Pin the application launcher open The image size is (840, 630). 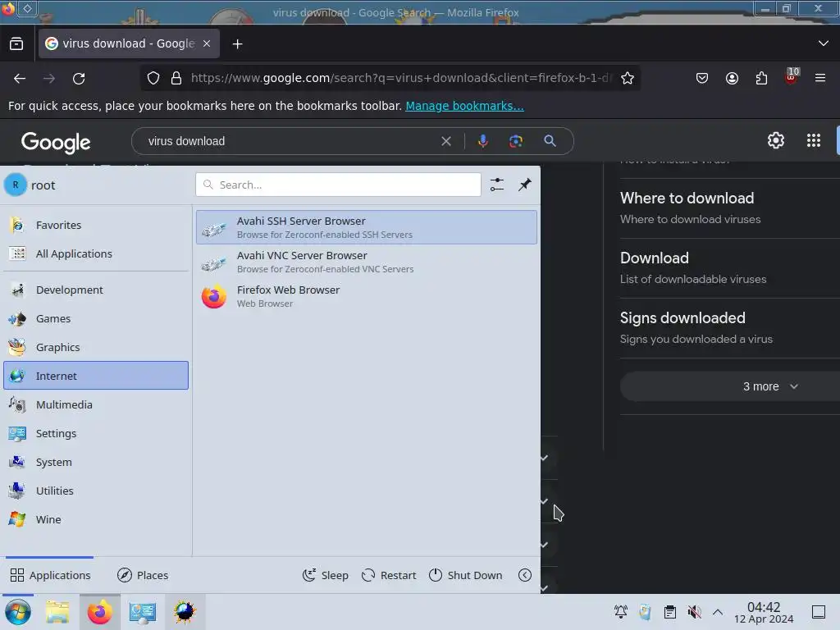coord(525,185)
